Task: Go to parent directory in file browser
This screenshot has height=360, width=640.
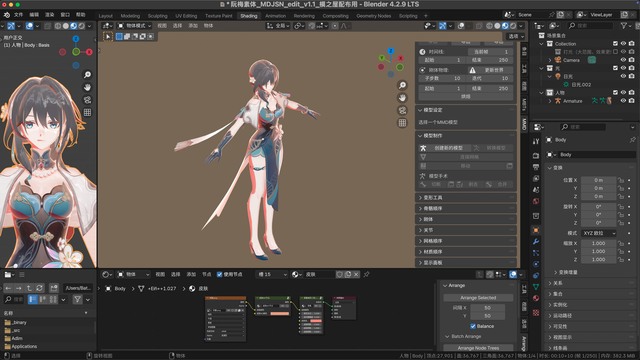Action: (29, 288)
